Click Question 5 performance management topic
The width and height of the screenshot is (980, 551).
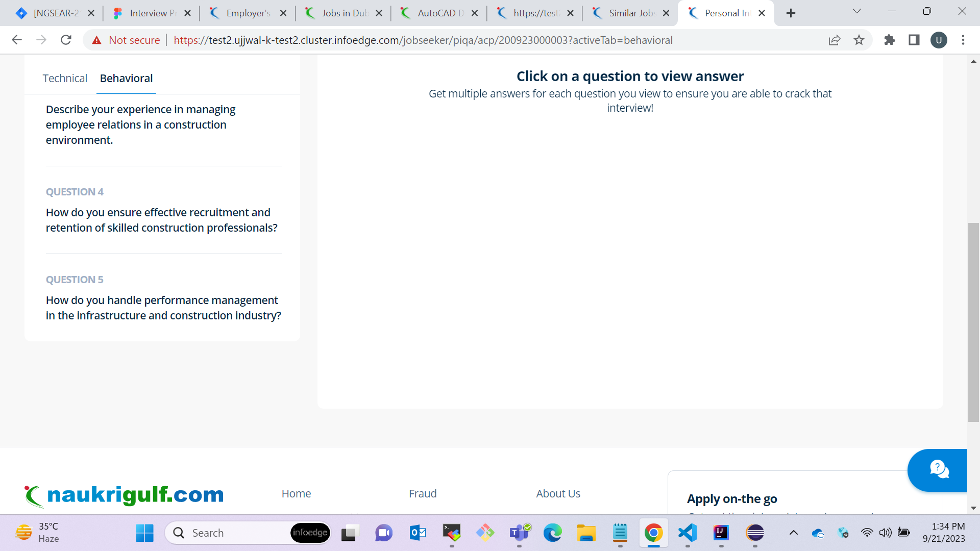pos(163,308)
